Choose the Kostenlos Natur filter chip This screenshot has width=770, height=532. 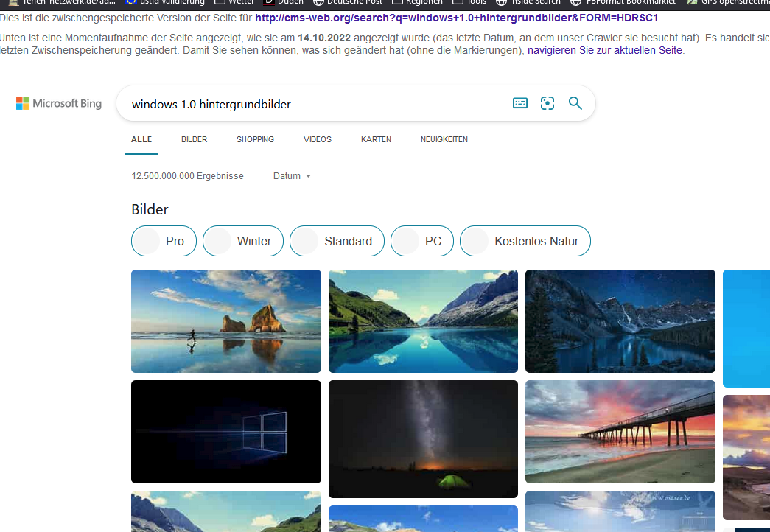pyautogui.click(x=525, y=241)
